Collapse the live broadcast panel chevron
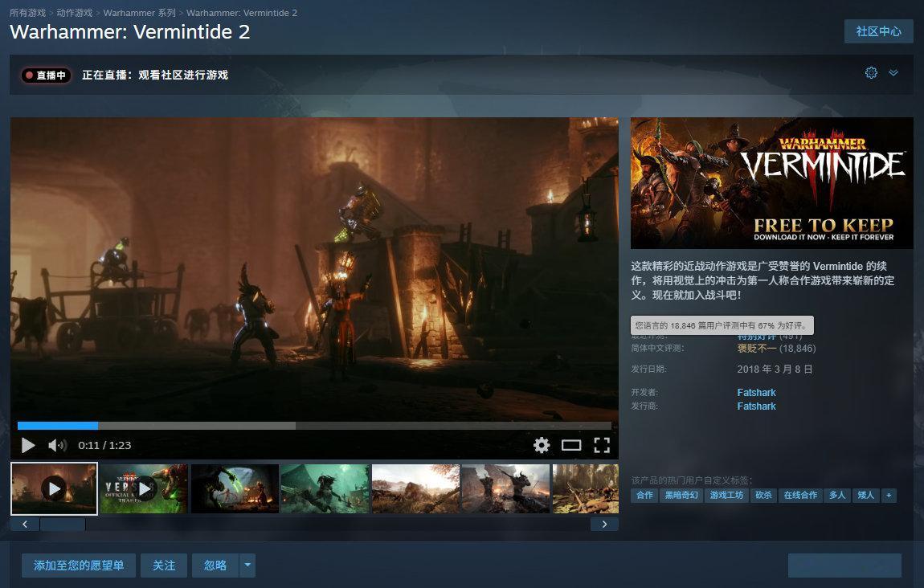This screenshot has height=588, width=924. click(x=893, y=72)
